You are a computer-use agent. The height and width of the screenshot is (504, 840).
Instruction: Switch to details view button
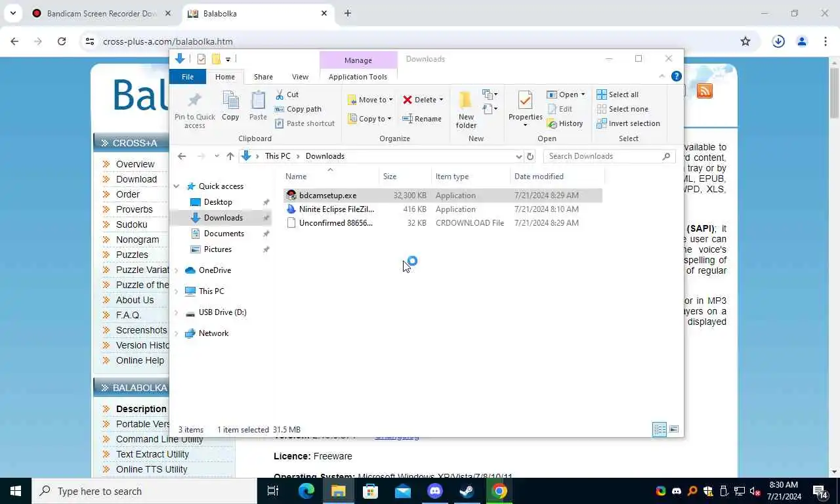tap(660, 429)
